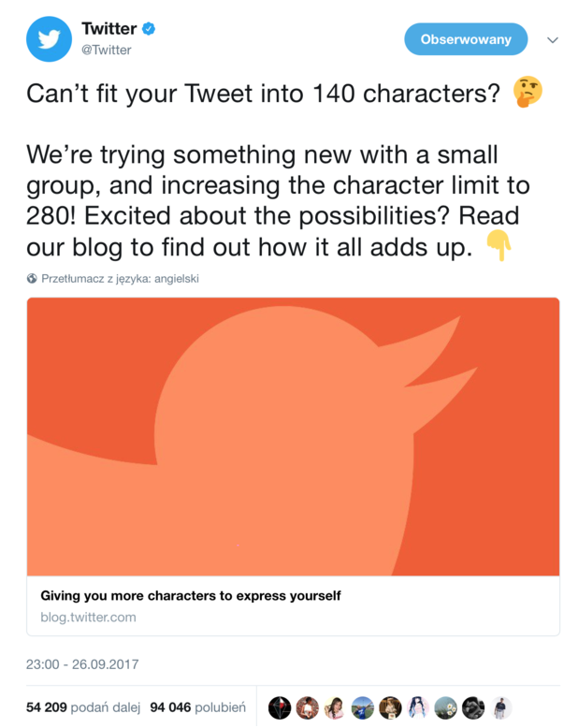Click the Twitter bird profile avatar
Screen dimensions: 578x728
click(49, 39)
